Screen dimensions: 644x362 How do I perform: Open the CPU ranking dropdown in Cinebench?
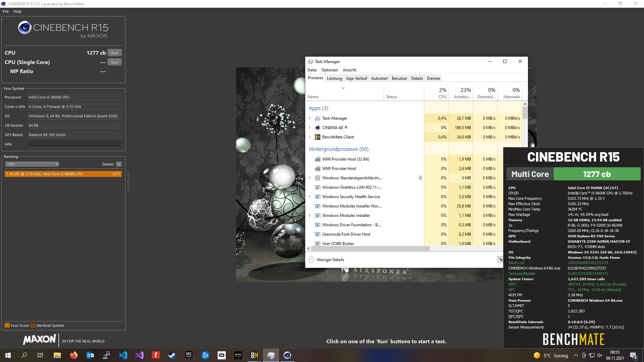point(32,164)
